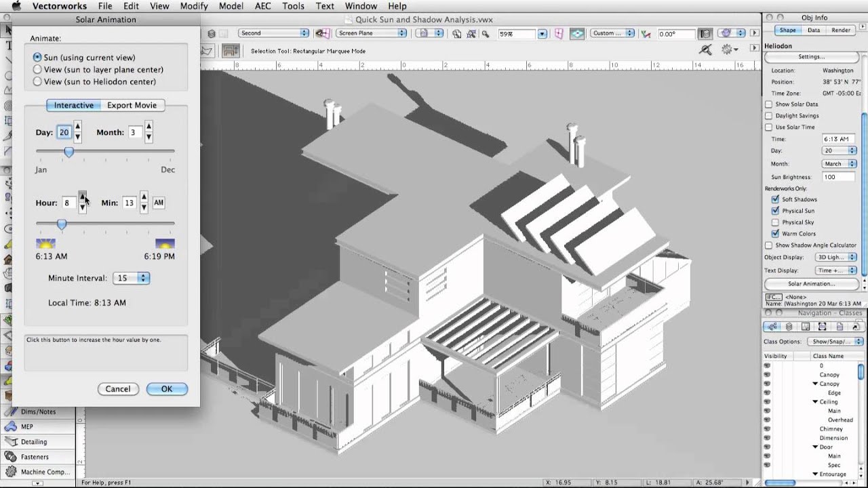
Task: Enable the Daylight Savings checkbox
Action: (x=769, y=116)
